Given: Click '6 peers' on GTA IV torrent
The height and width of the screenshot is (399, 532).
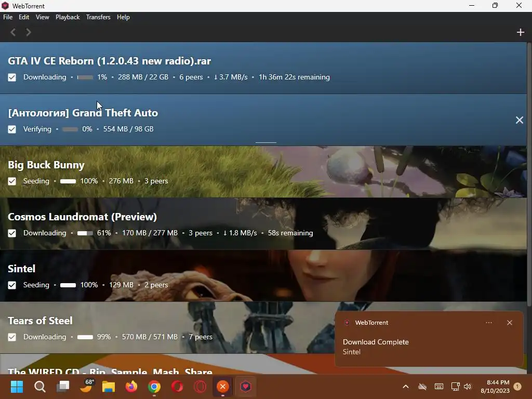Looking at the screenshot, I should 191,77.
